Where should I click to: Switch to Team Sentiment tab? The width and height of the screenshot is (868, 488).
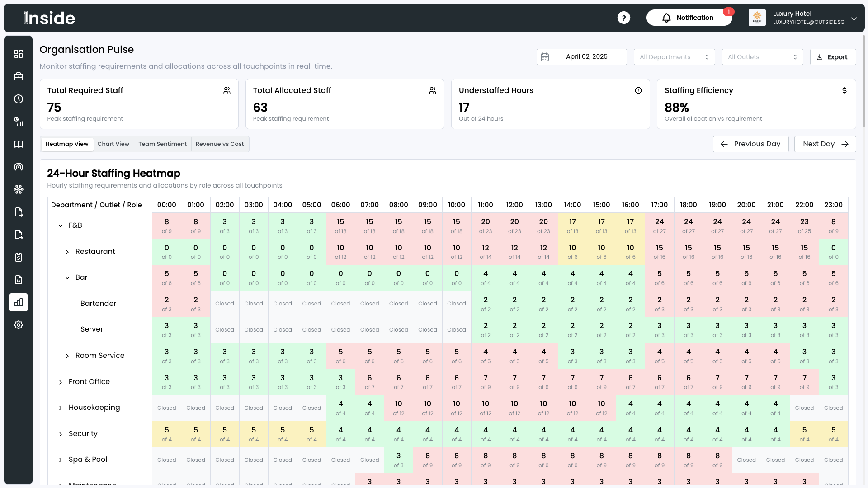(x=162, y=144)
